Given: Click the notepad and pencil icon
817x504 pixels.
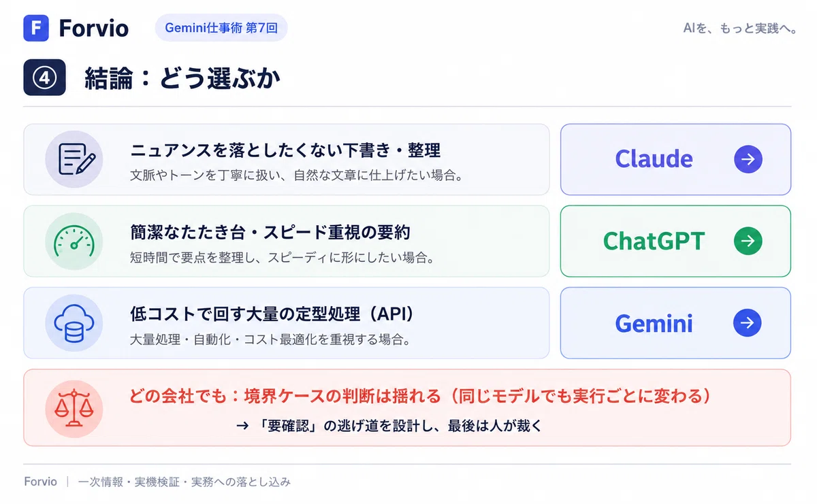Looking at the screenshot, I should coord(74,159).
